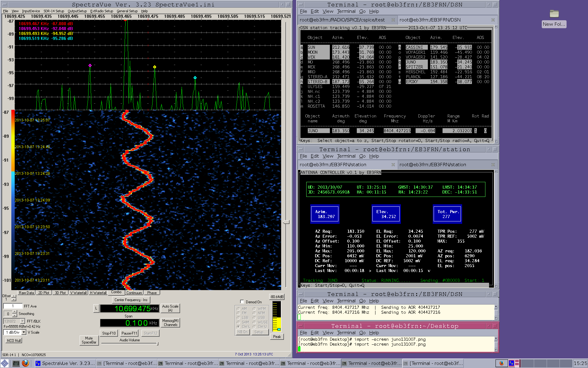Switch to the V Waterfall tab
The image size is (588, 368).
78,293
